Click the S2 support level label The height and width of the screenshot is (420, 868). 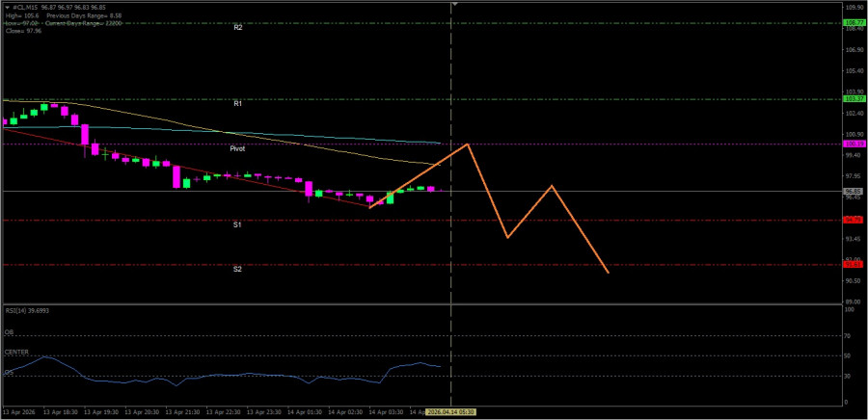(x=237, y=270)
